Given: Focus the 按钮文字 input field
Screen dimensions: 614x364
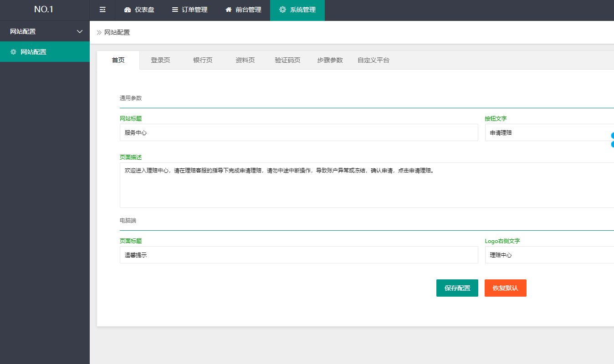Looking at the screenshot, I should pos(549,132).
